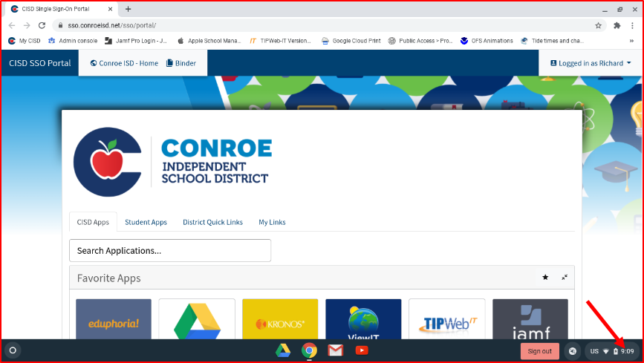Click the star icon in Favorite Apps header
The width and height of the screenshot is (644, 363).
point(545,278)
